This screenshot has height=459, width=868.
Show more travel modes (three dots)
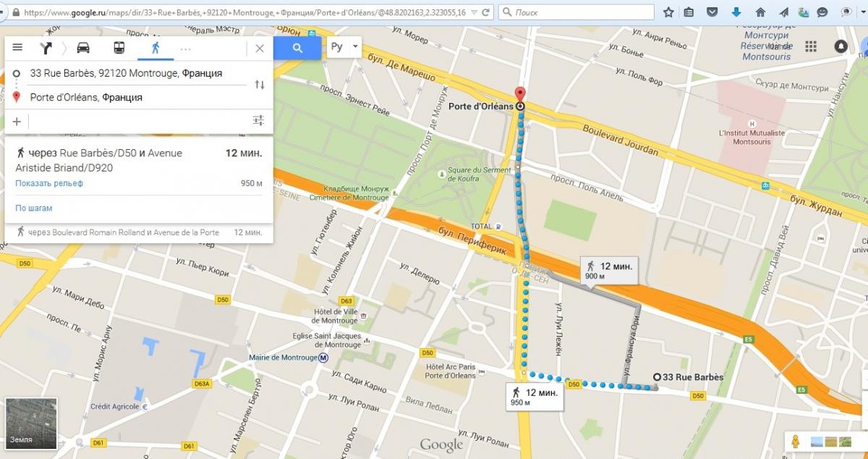click(x=186, y=49)
